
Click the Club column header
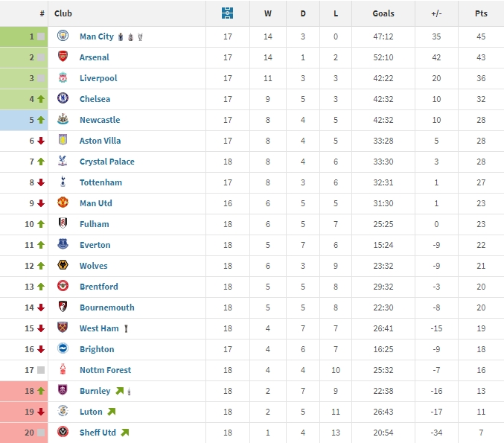(x=63, y=13)
